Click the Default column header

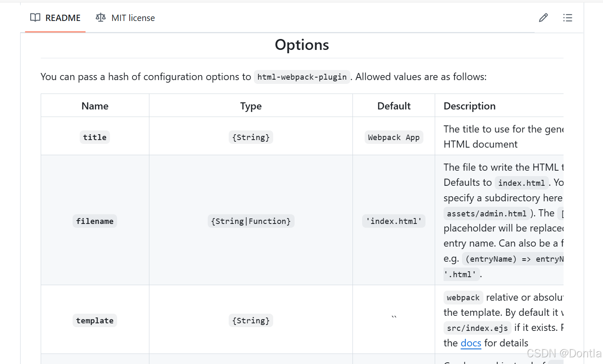(394, 106)
